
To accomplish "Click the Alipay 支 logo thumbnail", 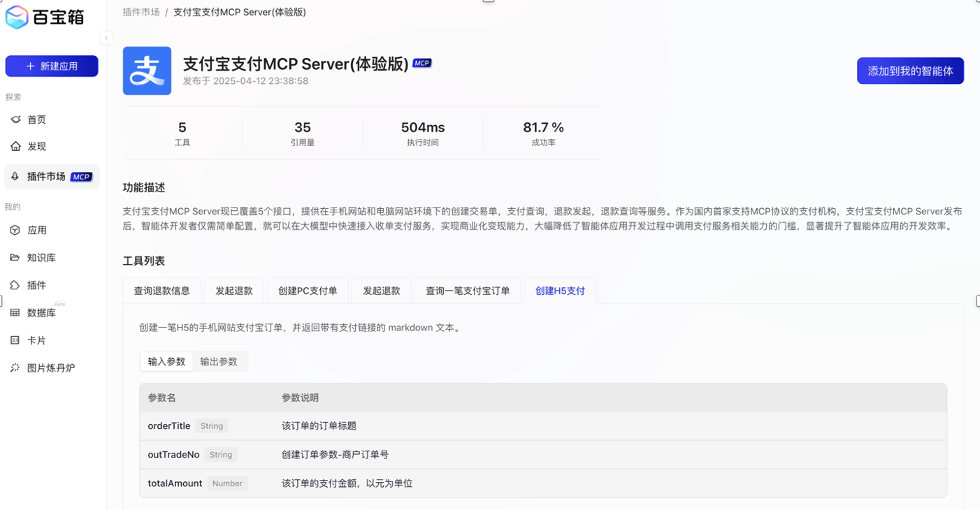I will pyautogui.click(x=147, y=71).
